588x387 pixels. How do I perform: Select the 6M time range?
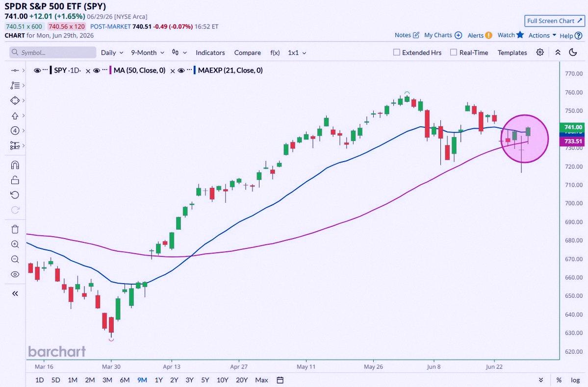tap(125, 380)
